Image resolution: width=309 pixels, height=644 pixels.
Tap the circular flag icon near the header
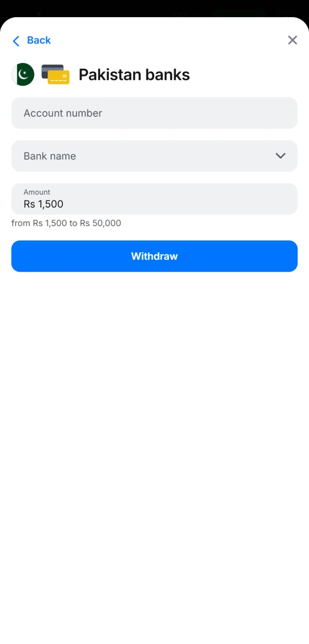[22, 74]
